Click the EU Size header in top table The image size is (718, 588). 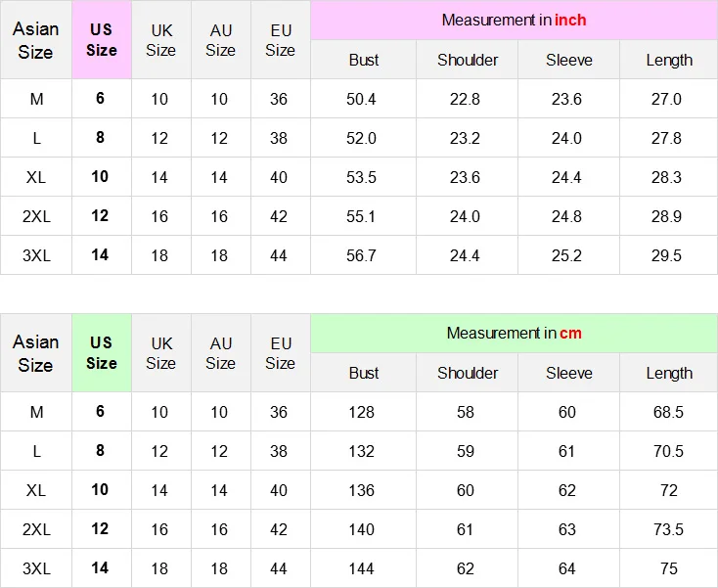point(280,40)
